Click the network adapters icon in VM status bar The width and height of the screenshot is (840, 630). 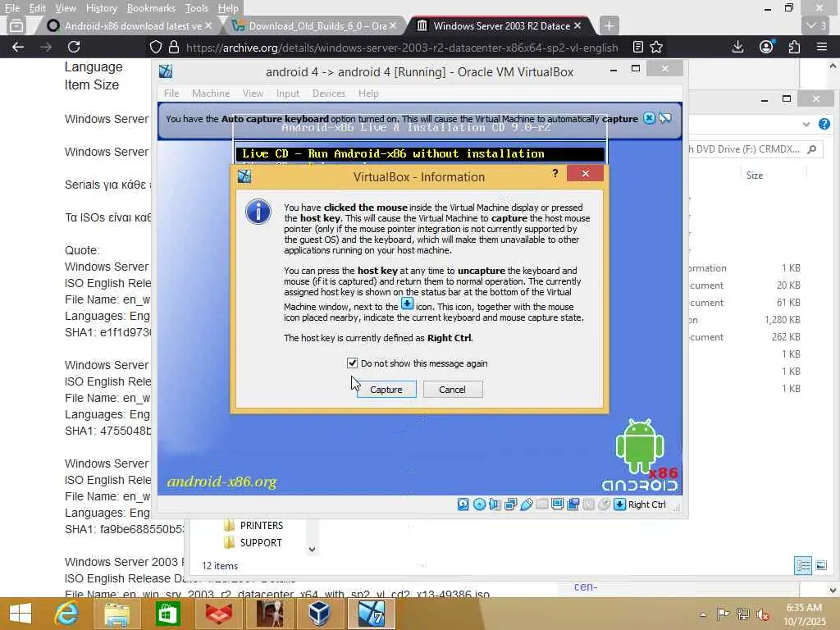510,504
